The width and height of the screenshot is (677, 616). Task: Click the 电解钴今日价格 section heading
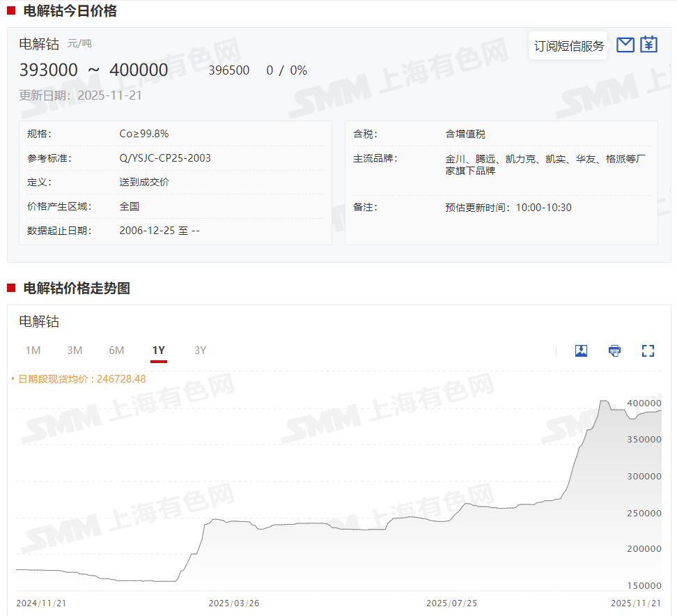click(70, 11)
